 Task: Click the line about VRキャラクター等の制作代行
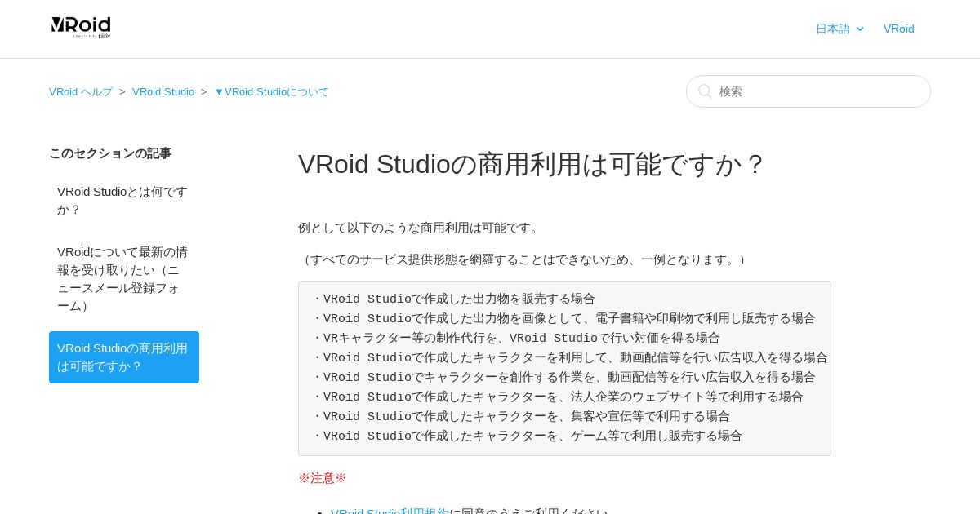tap(515, 338)
